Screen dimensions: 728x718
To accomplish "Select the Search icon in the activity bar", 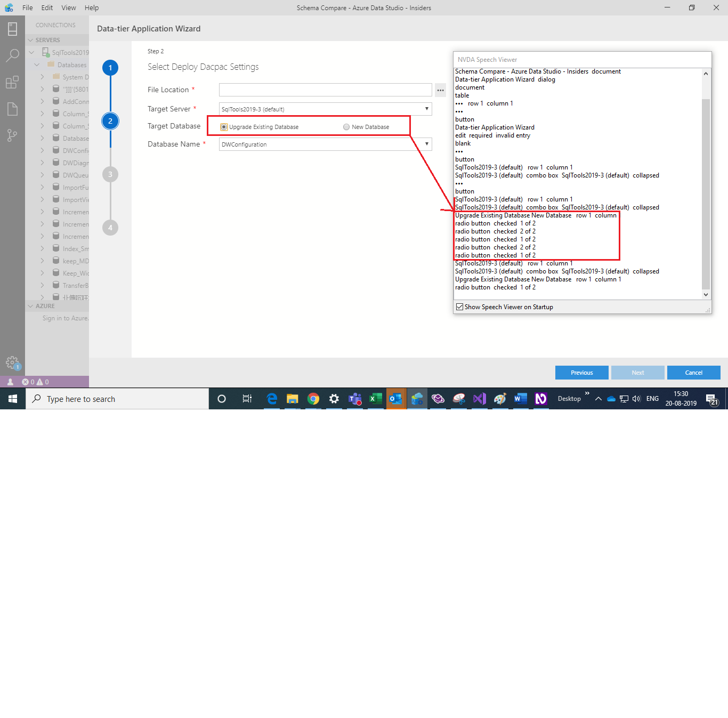I will click(13, 55).
